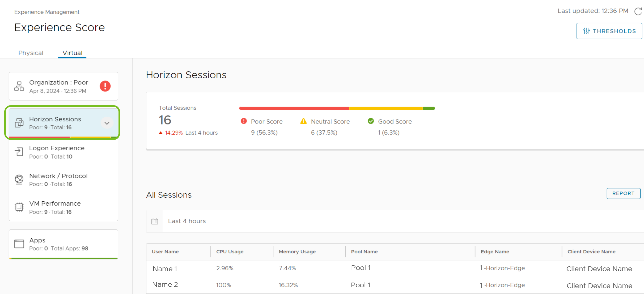Click the red upward trend triangle
Screen dimensions: 644x294
point(160,133)
